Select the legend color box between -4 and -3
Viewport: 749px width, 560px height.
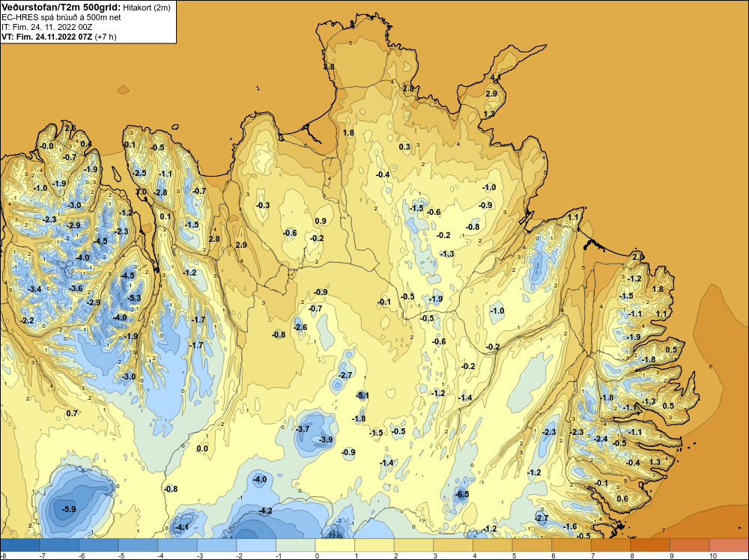click(x=178, y=545)
